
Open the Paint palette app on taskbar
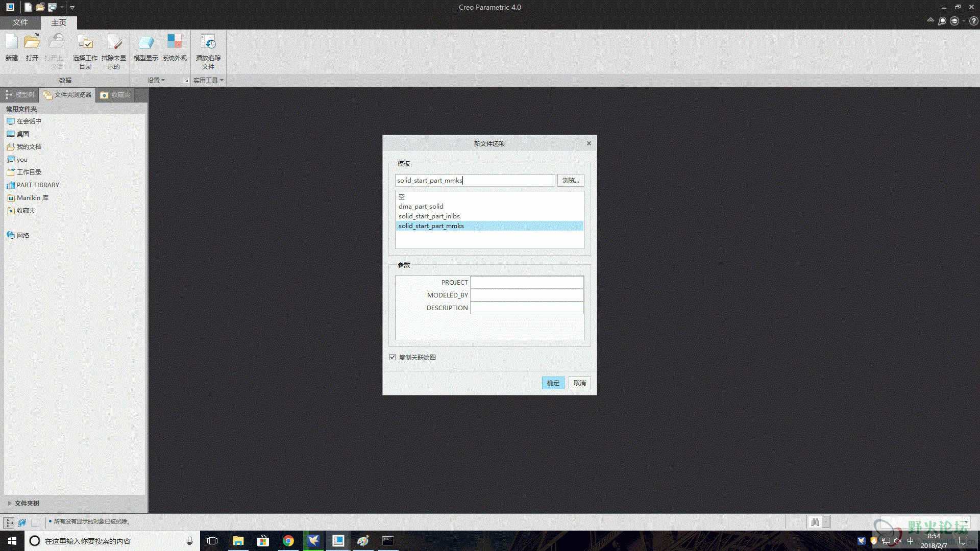(x=363, y=541)
